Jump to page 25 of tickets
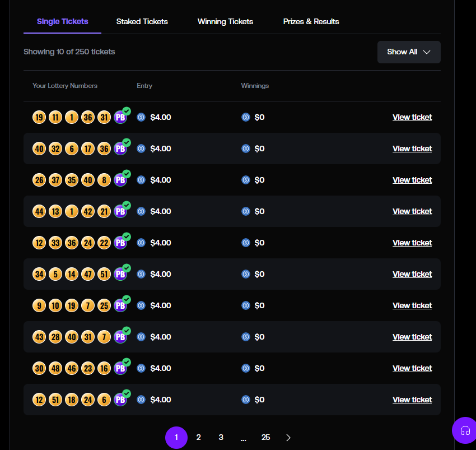This screenshot has width=476, height=450. click(265, 437)
